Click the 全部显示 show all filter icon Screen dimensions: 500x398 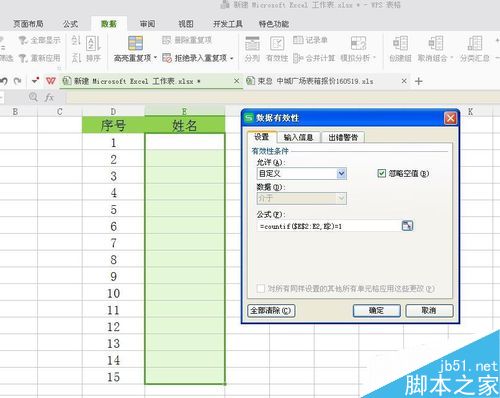tap(23, 40)
